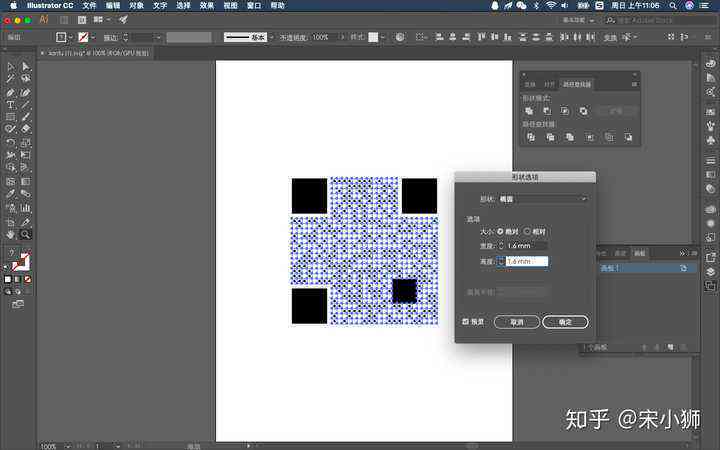Viewport: 720px width, 450px height.
Task: Select the Eraser tool
Action: 25,129
